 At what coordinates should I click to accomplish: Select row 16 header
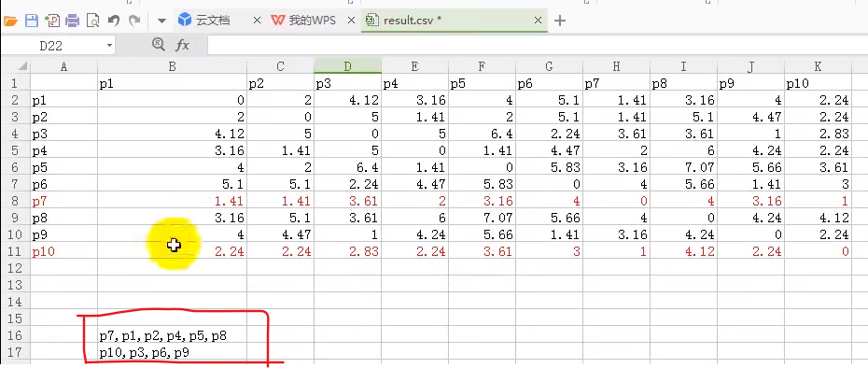click(x=15, y=335)
